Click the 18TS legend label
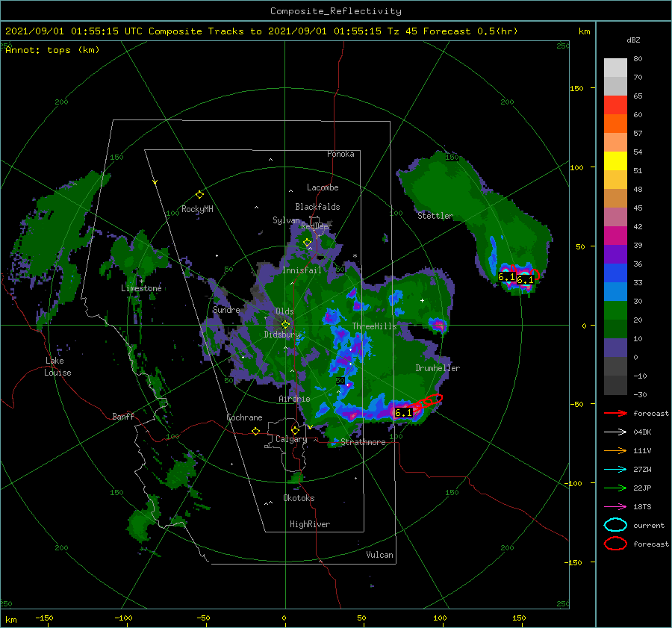 click(x=642, y=507)
